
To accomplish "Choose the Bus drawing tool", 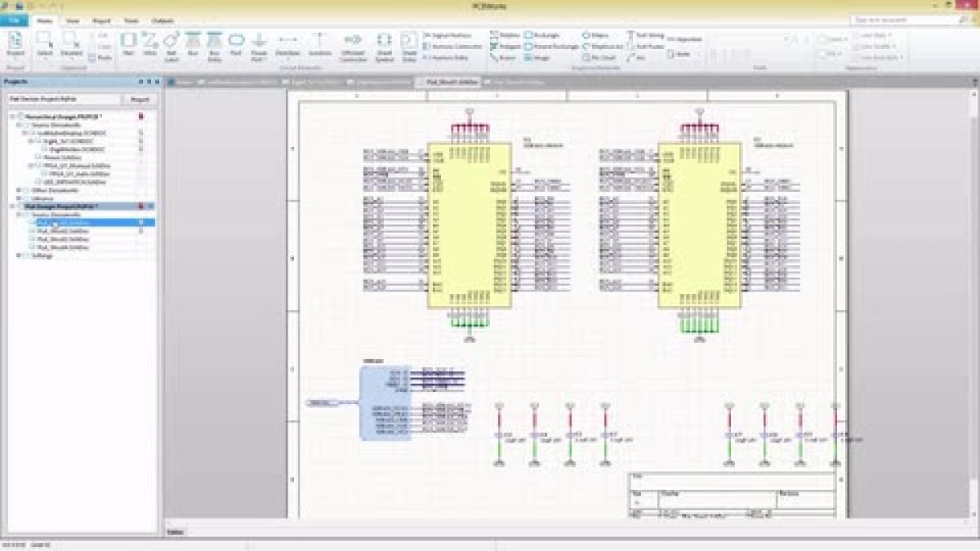I will [193, 39].
